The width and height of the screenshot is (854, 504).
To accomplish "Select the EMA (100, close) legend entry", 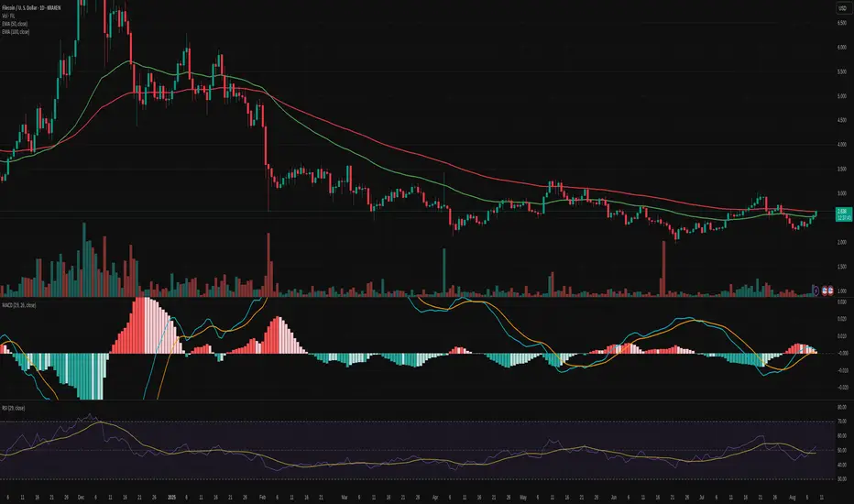I will pos(16,32).
